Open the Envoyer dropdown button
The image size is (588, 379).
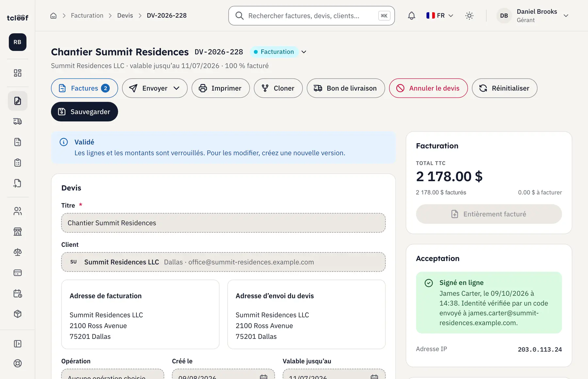[155, 88]
